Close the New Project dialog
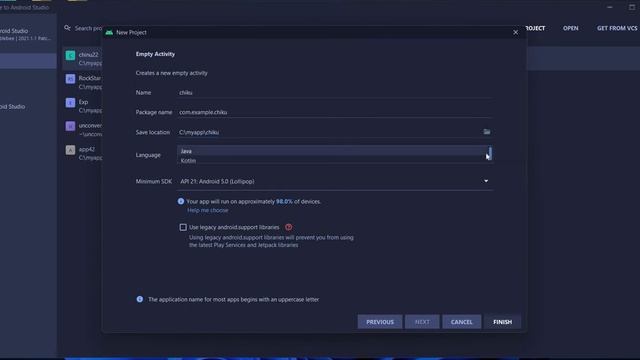 (x=516, y=32)
